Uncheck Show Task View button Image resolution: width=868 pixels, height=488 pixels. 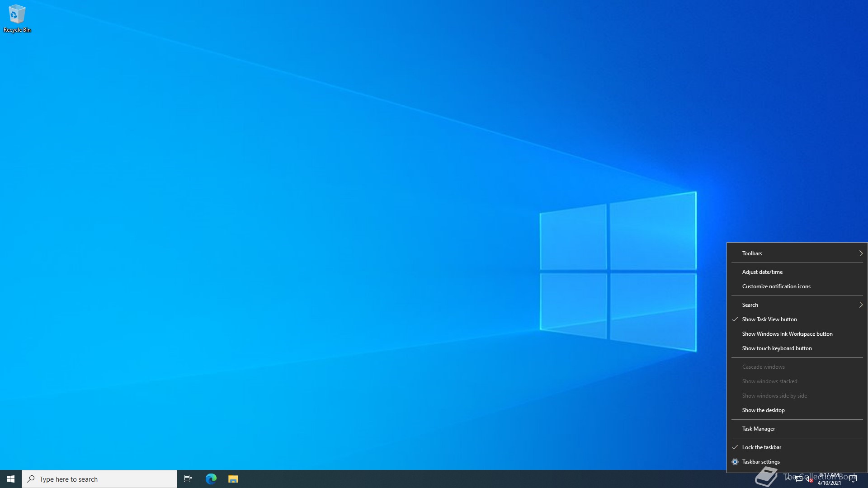[x=769, y=319]
